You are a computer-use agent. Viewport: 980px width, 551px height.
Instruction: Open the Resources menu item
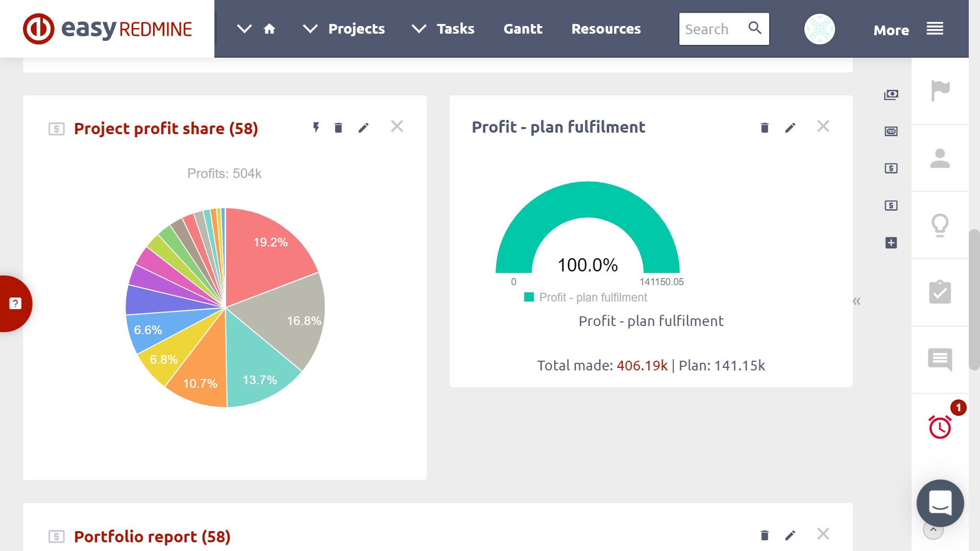[x=606, y=29]
